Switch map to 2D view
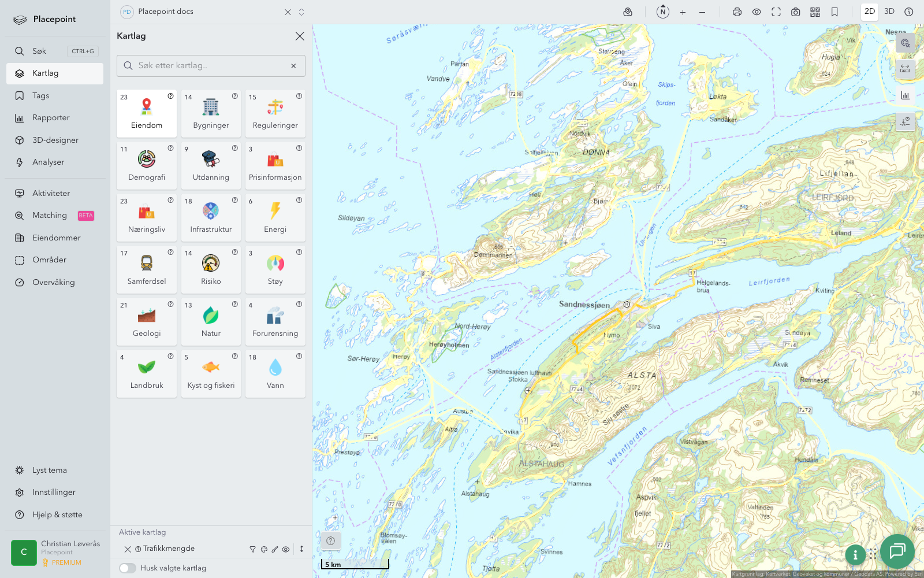Screen dimensions: 924x578 click(869, 12)
